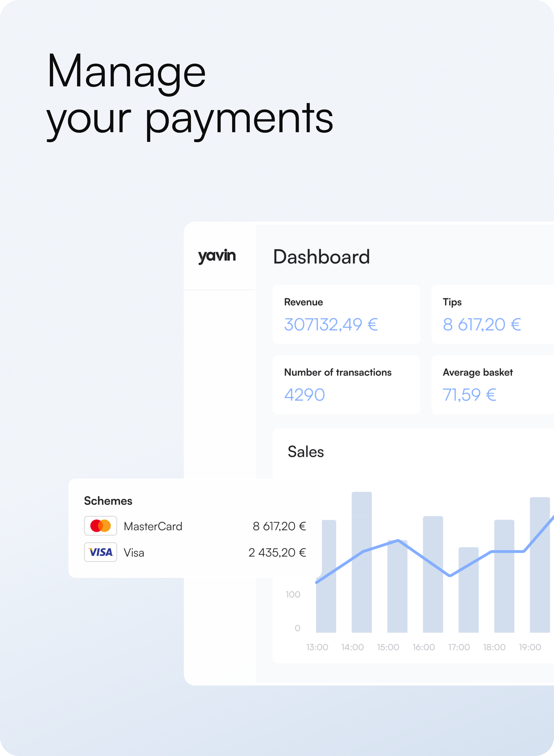
Task: Click the Visa logo icon
Action: coord(100,552)
